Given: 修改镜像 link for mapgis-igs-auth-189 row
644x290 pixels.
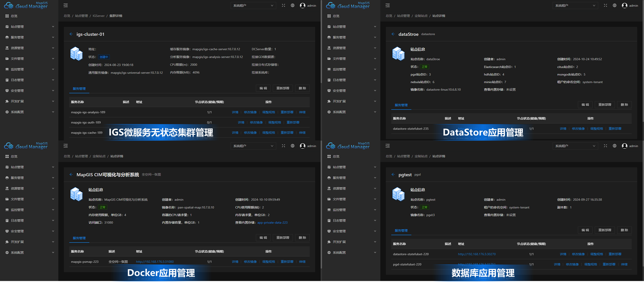Looking at the screenshot, I should [x=256, y=122].
